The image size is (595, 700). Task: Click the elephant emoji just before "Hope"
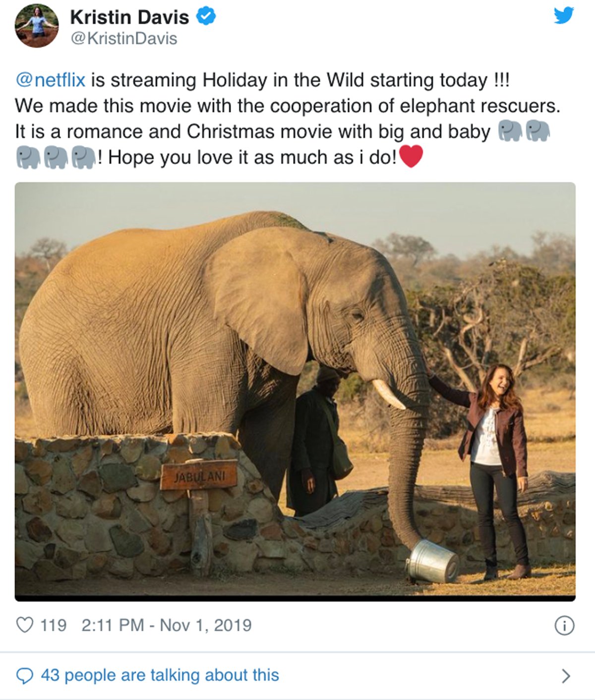[x=83, y=157]
